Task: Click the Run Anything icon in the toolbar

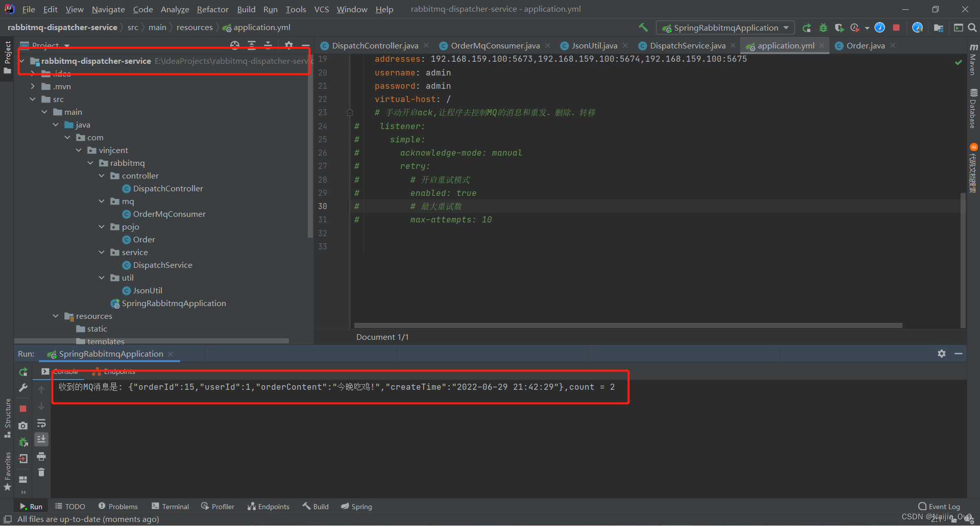Action: coord(959,28)
